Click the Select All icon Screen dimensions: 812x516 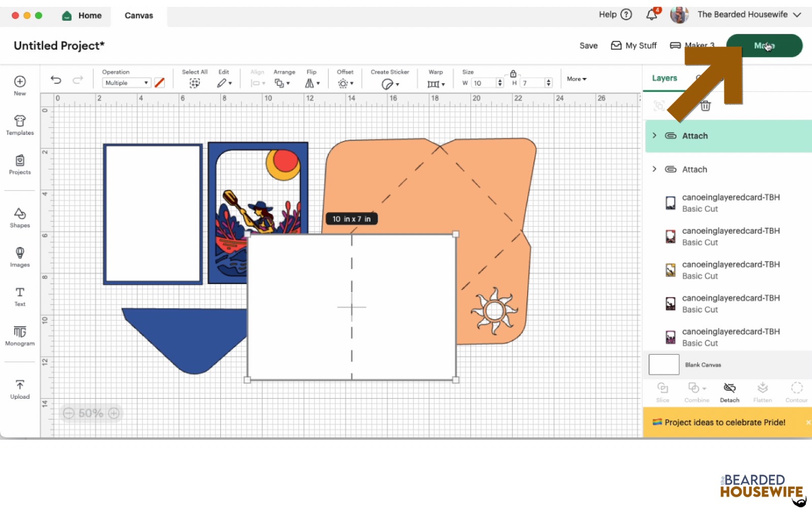[x=194, y=83]
